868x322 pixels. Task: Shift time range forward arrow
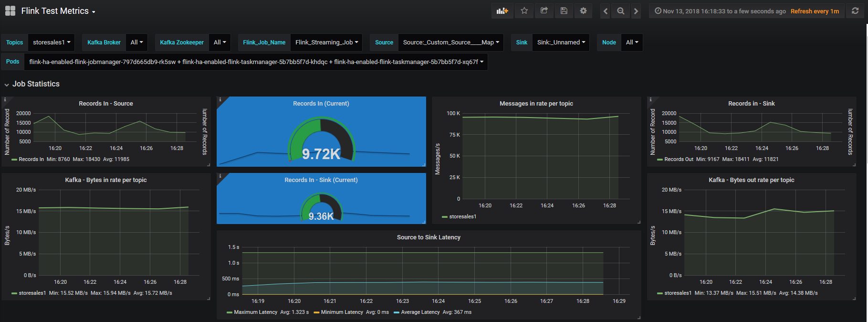tap(636, 11)
